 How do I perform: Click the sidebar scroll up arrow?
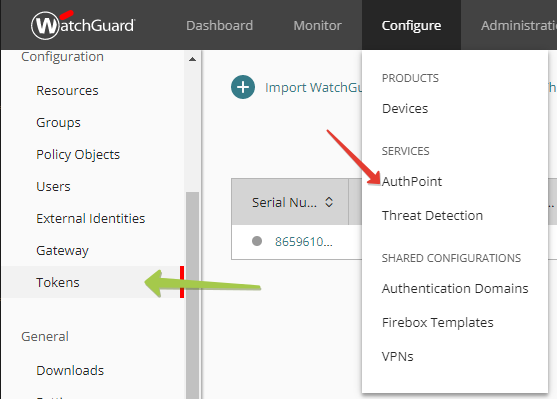193,59
